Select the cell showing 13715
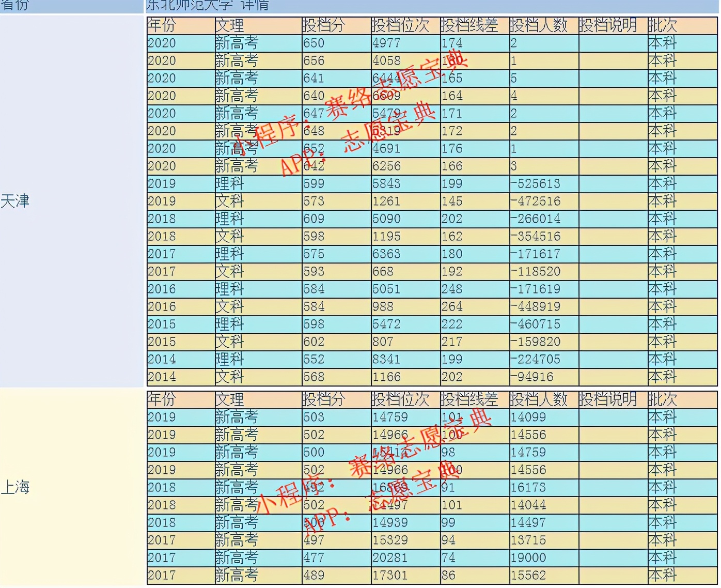721x588 pixels. (544, 540)
